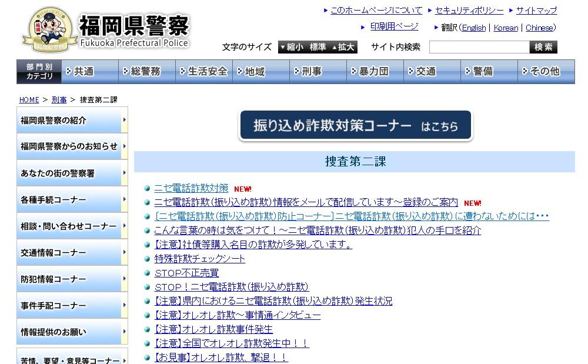Set text size to 標準
This screenshot has width=588, height=364.
click(318, 47)
